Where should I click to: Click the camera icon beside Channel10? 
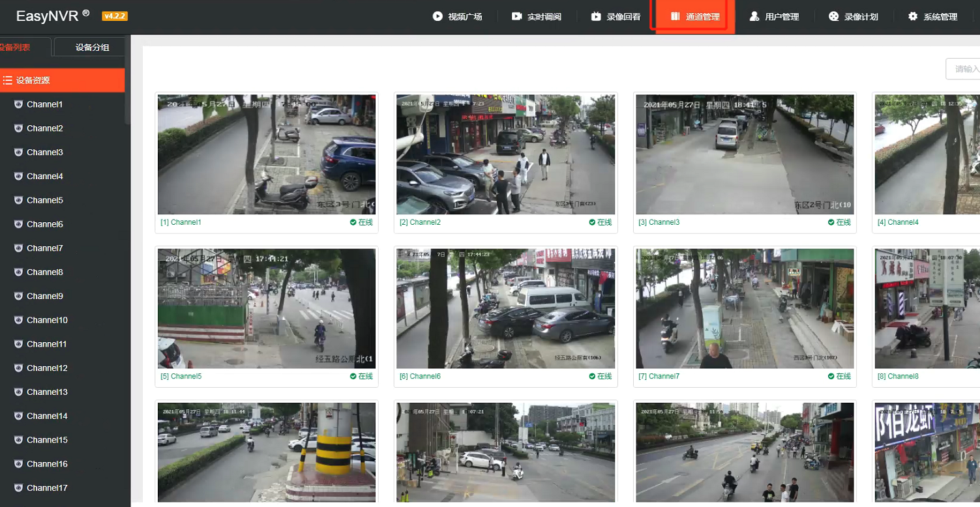(x=18, y=320)
